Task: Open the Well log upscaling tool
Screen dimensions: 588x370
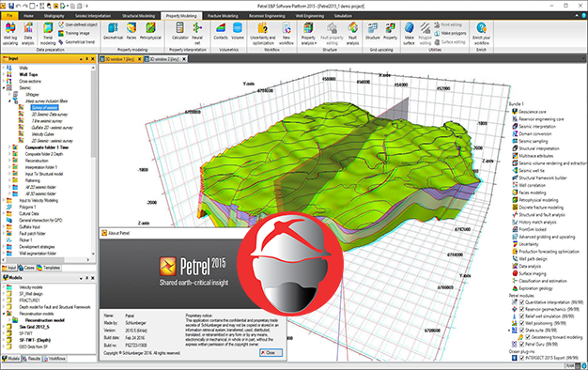Action: (10, 34)
